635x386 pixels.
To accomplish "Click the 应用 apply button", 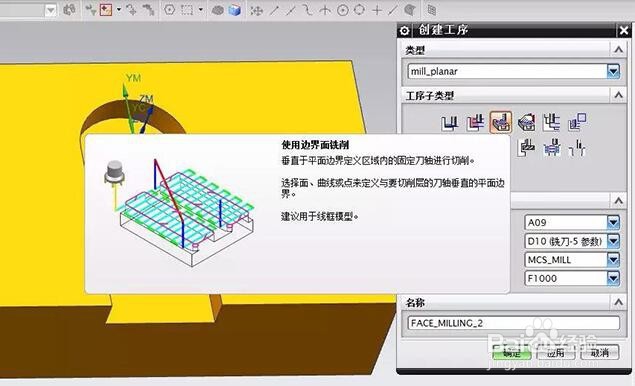I will 556,352.
